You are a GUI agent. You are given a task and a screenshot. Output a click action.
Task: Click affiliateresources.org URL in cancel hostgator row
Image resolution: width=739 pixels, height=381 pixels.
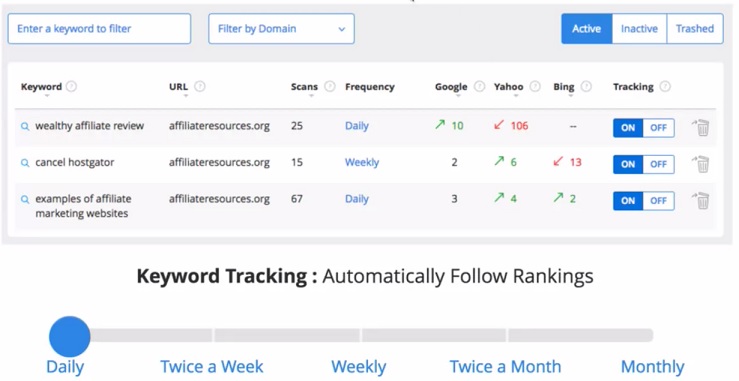pyautogui.click(x=220, y=163)
